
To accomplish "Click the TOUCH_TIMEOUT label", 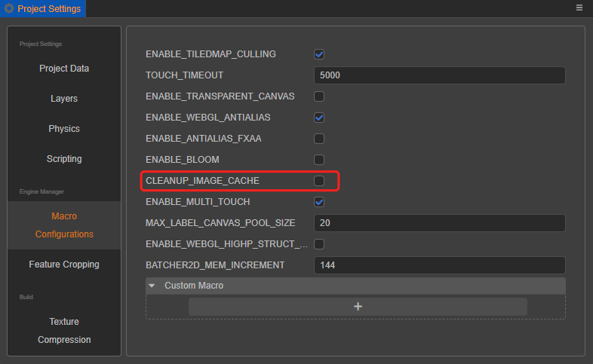I will (184, 75).
